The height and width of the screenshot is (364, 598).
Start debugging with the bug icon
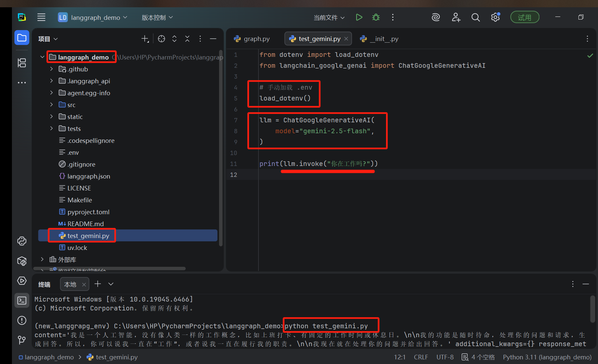(x=376, y=17)
